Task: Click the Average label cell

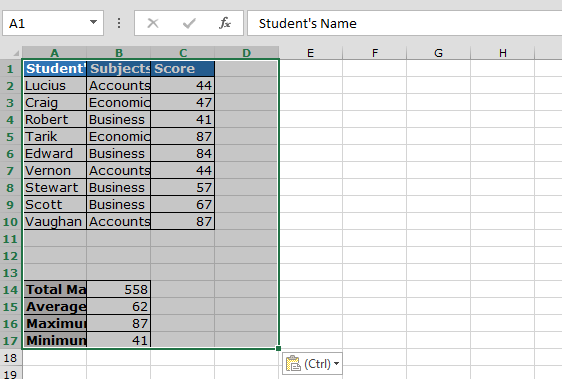Action: (55, 307)
